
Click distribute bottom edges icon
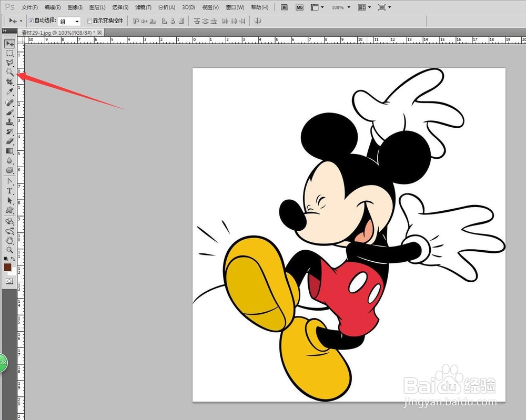point(214,21)
